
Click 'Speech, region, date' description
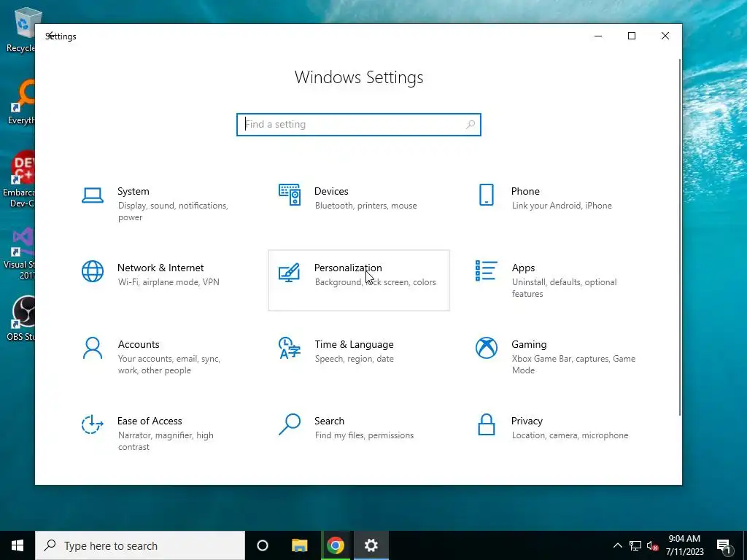coord(355,359)
